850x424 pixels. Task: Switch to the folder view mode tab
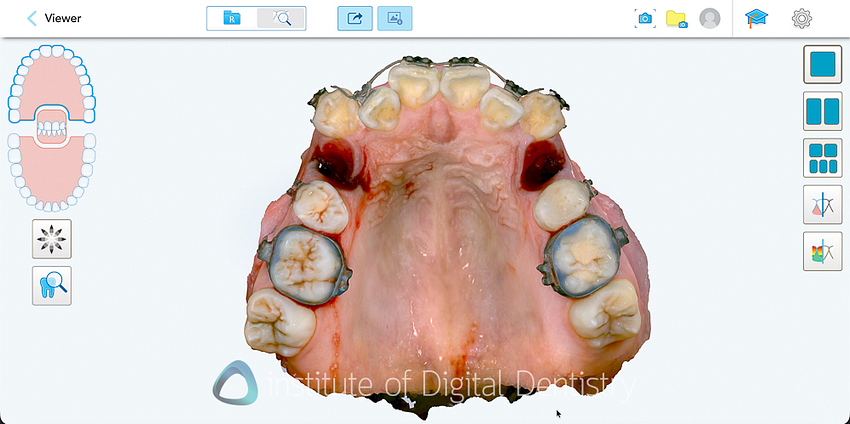(x=232, y=18)
